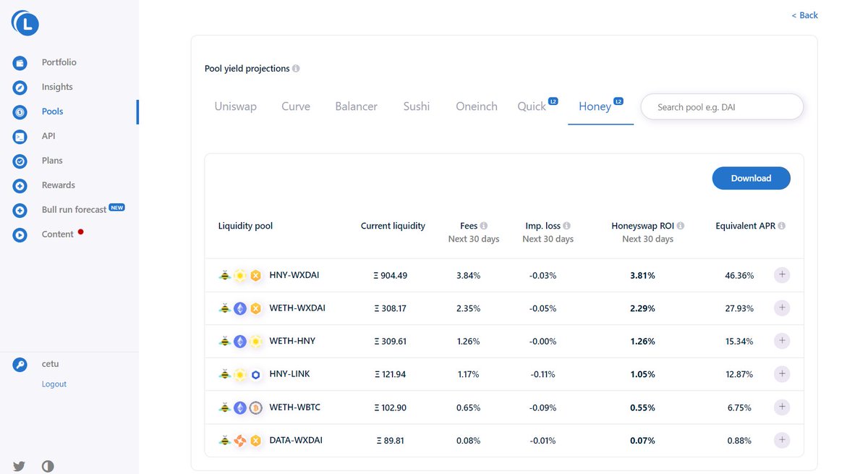Click the cetu username
The height and width of the screenshot is (474, 868).
click(50, 364)
